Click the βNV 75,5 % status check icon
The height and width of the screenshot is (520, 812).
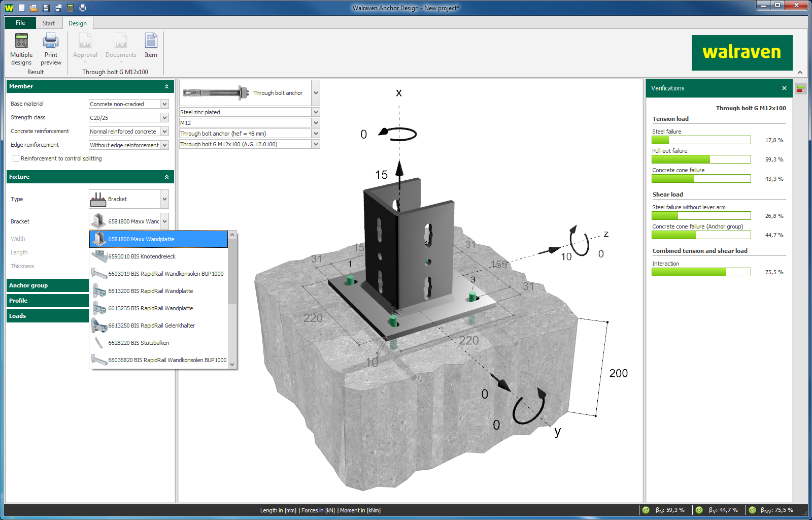(x=752, y=510)
